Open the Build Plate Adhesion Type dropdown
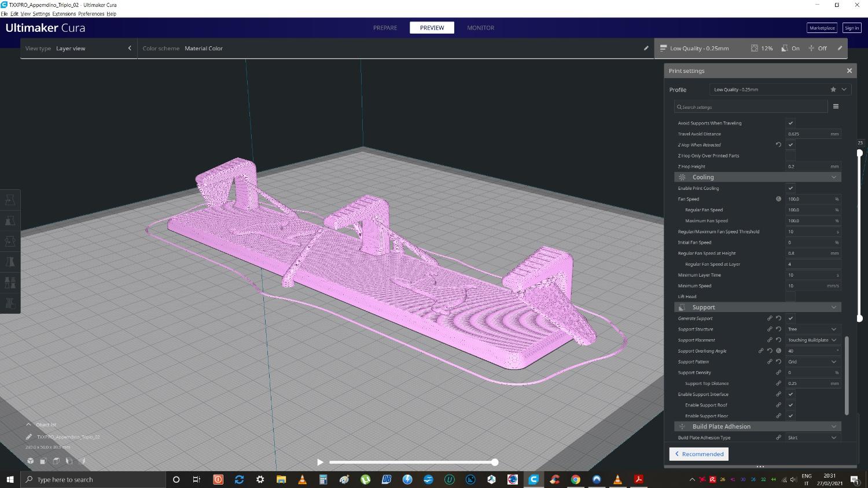This screenshot has height=488, width=868. 812,438
